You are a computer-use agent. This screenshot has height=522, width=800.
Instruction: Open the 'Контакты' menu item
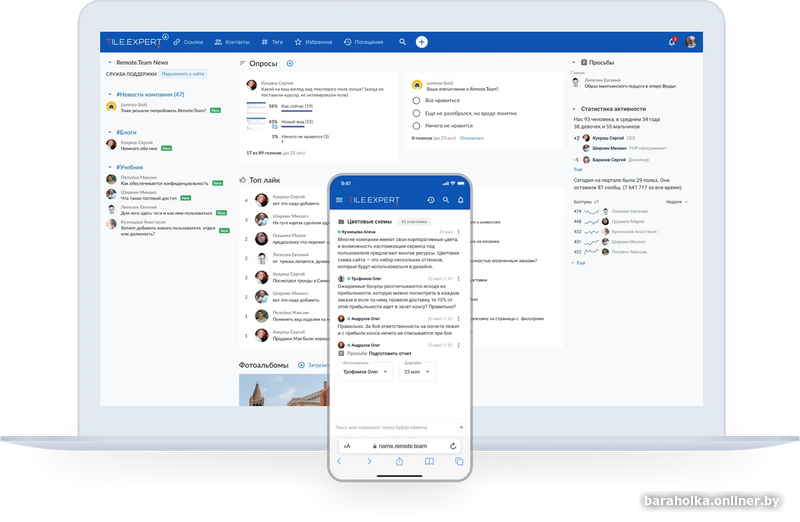pyautogui.click(x=232, y=42)
